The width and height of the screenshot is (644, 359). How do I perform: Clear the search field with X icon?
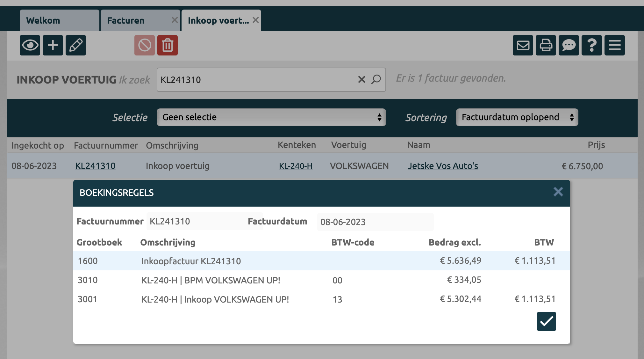[361, 80]
